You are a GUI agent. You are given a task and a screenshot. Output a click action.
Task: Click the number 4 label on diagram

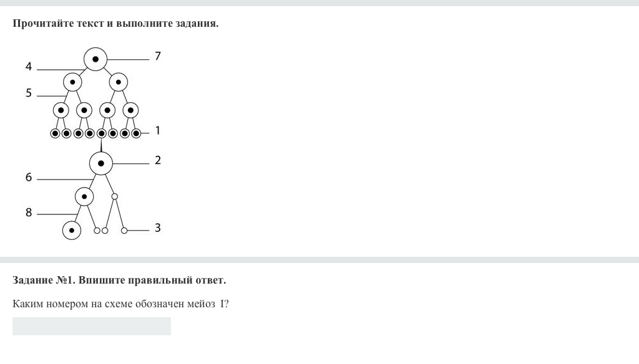click(29, 67)
